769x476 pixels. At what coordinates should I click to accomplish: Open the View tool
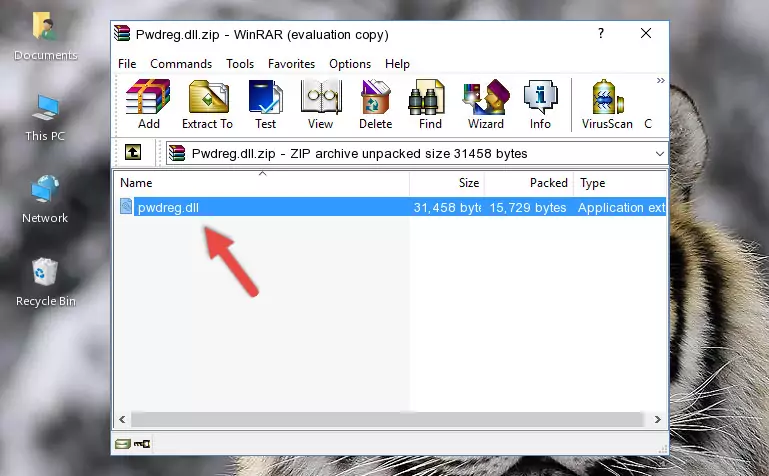(x=321, y=104)
